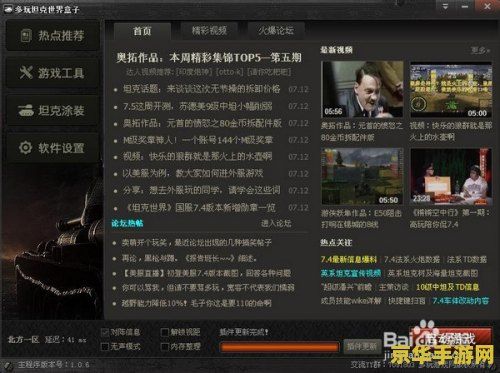Switch to the 首页 tab
The height and width of the screenshot is (373, 500).
click(143, 31)
